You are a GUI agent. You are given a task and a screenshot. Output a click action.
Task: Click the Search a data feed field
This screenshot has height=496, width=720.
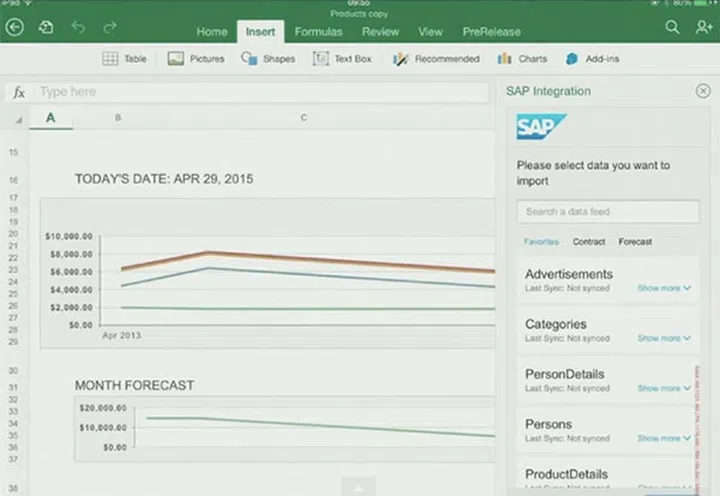click(608, 212)
